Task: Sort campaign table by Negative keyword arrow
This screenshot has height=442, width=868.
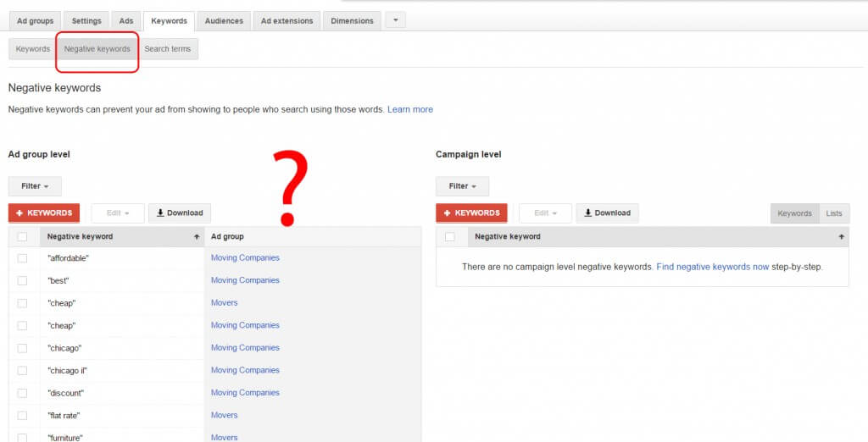Action: 842,237
